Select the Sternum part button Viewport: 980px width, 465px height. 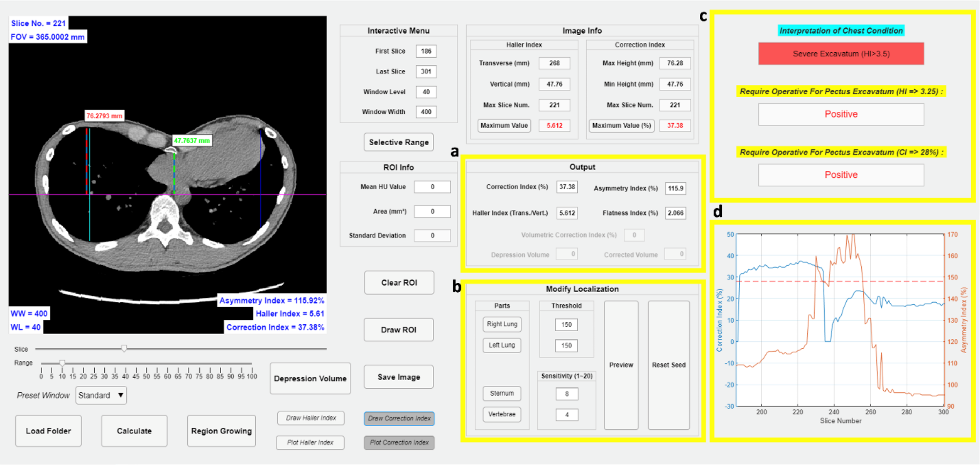(x=502, y=393)
